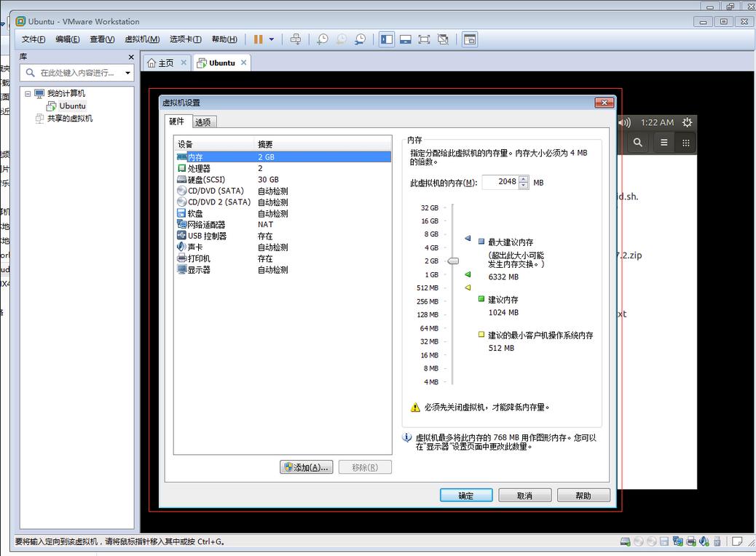Toggle the console view icon
The height and width of the screenshot is (556, 756).
pos(470,39)
